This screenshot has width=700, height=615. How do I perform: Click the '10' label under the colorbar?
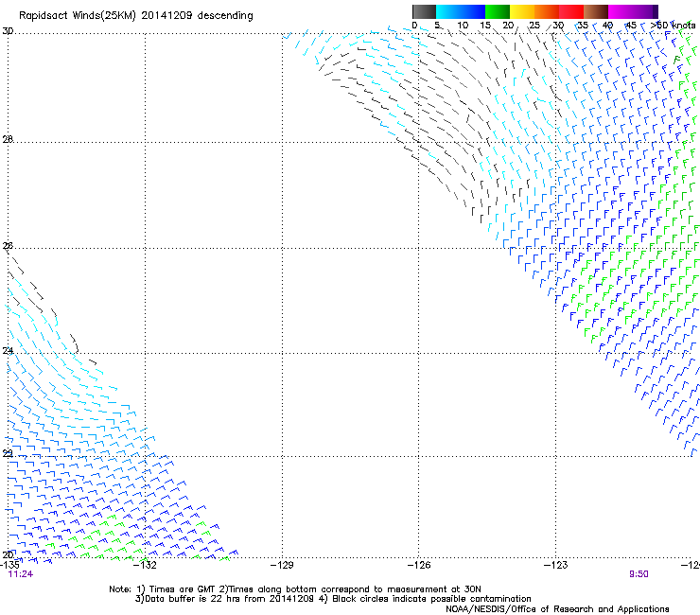pos(463,26)
